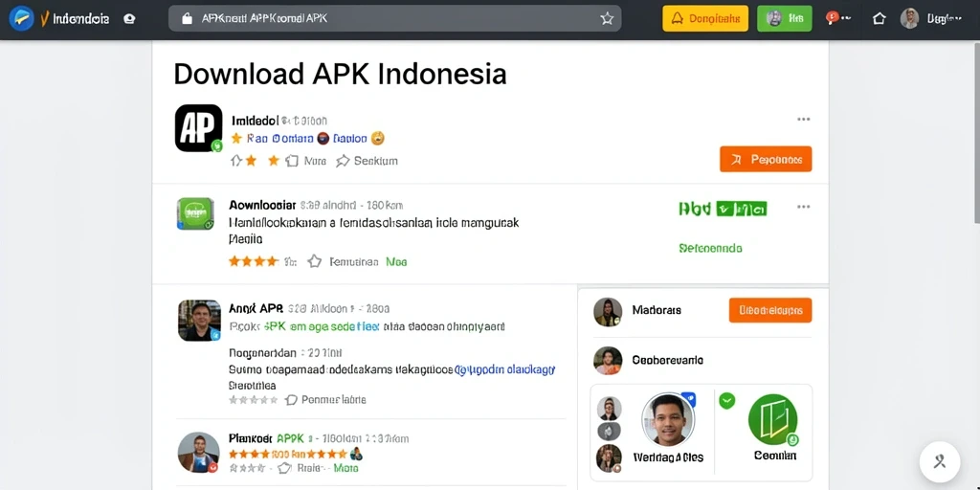980x490 pixels.
Task: Open the user avatar in top bar
Action: pos(909,19)
